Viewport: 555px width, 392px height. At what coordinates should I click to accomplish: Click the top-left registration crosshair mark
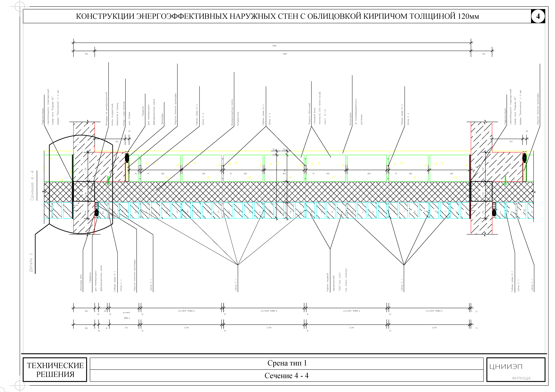[x=20, y=6]
